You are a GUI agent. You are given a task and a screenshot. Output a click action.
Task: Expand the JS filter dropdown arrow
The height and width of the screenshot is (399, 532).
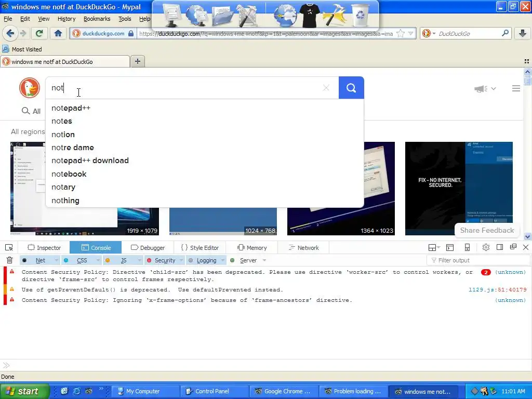(x=139, y=260)
